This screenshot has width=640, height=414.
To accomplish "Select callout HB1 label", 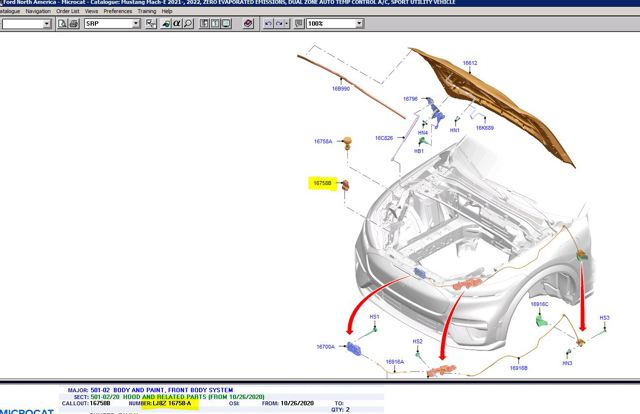I will [419, 151].
